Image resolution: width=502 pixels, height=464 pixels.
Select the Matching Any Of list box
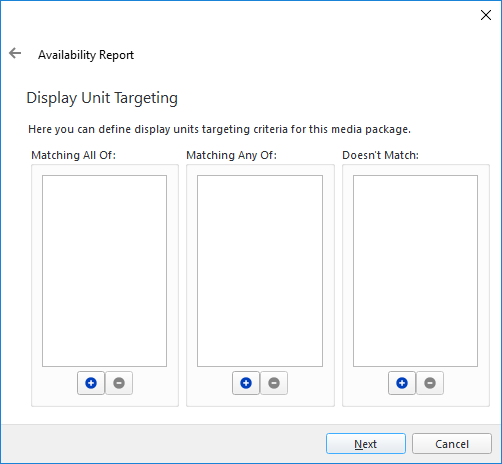click(x=260, y=271)
